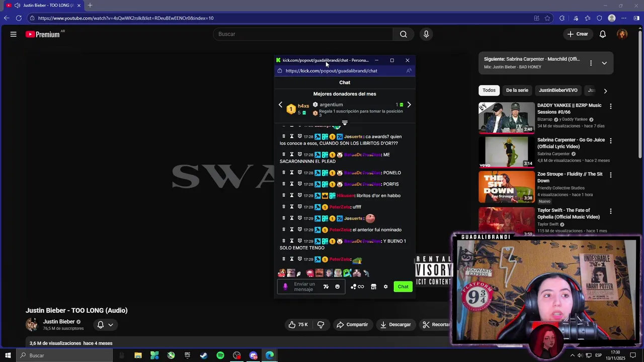Viewport: 644px width, 362px height.
Task: Open the Kick chat shop icon
Action: pos(373,287)
